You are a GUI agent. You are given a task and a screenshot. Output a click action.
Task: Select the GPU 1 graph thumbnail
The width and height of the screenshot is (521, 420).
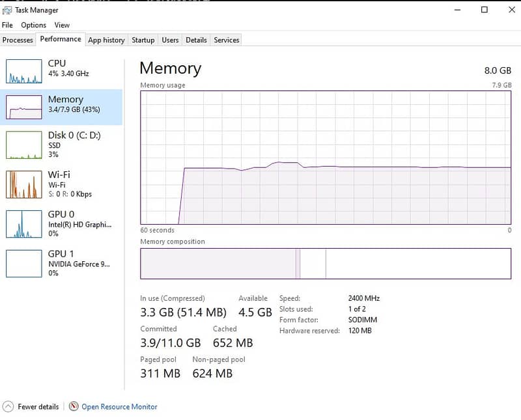pyautogui.click(x=24, y=264)
